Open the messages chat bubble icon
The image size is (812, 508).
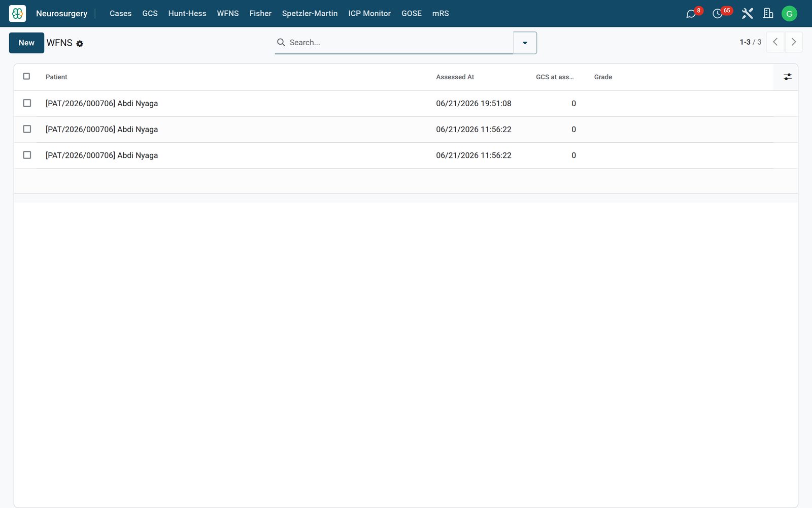pyautogui.click(x=691, y=14)
